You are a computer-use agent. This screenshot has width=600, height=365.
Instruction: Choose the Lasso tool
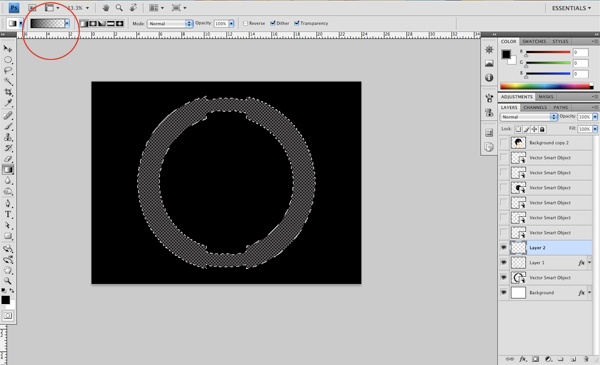pos(8,70)
